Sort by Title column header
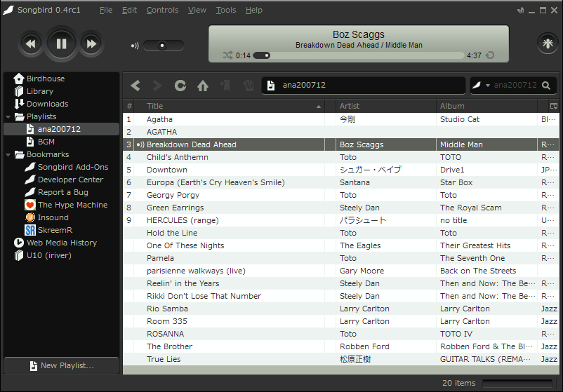The height and width of the screenshot is (392, 563). [x=229, y=106]
